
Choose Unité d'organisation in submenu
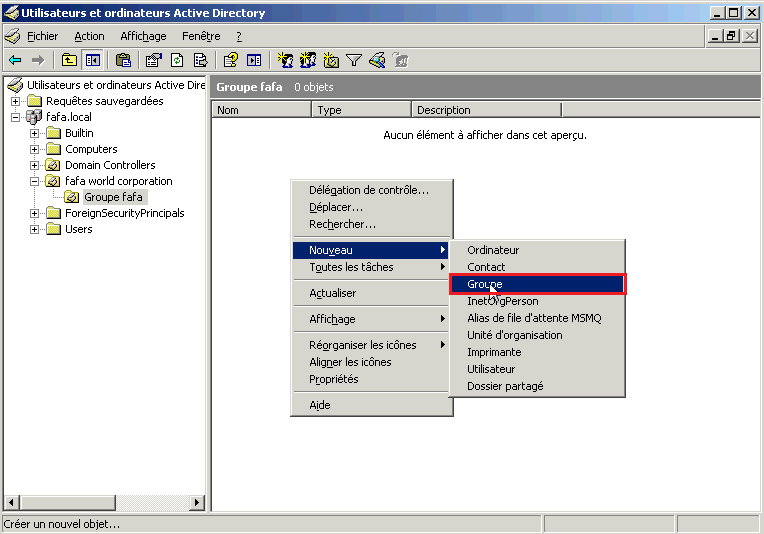pos(537,335)
